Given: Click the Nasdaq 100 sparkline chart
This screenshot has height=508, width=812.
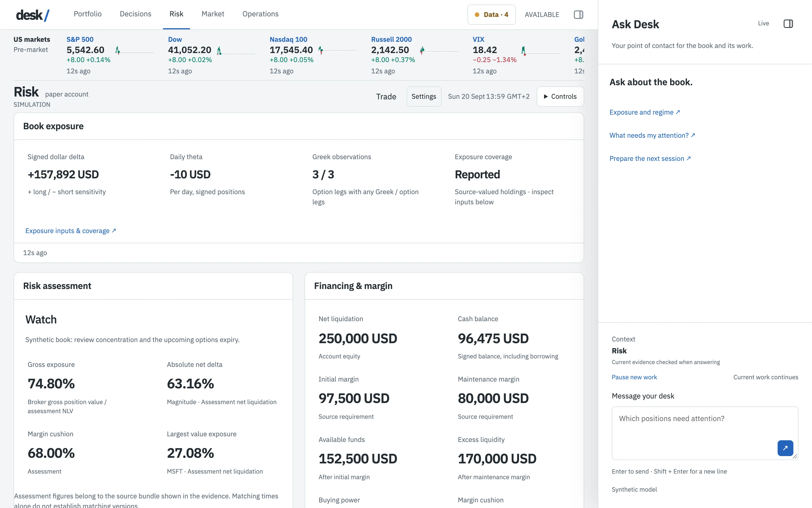Looking at the screenshot, I should point(337,51).
